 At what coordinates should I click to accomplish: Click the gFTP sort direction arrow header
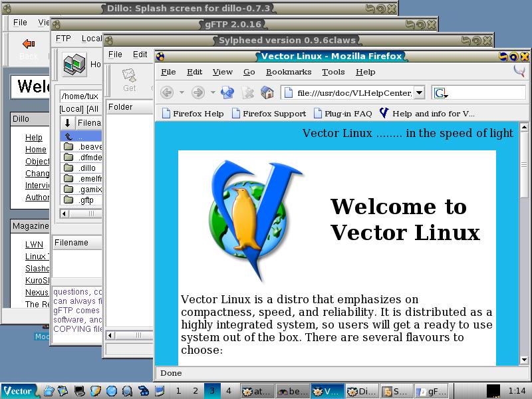(x=67, y=123)
